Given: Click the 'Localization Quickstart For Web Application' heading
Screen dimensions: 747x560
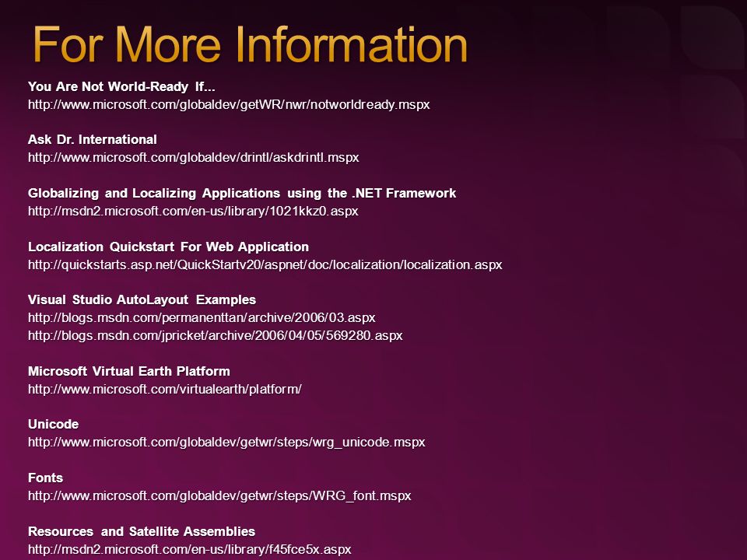Looking at the screenshot, I should coord(169,247).
